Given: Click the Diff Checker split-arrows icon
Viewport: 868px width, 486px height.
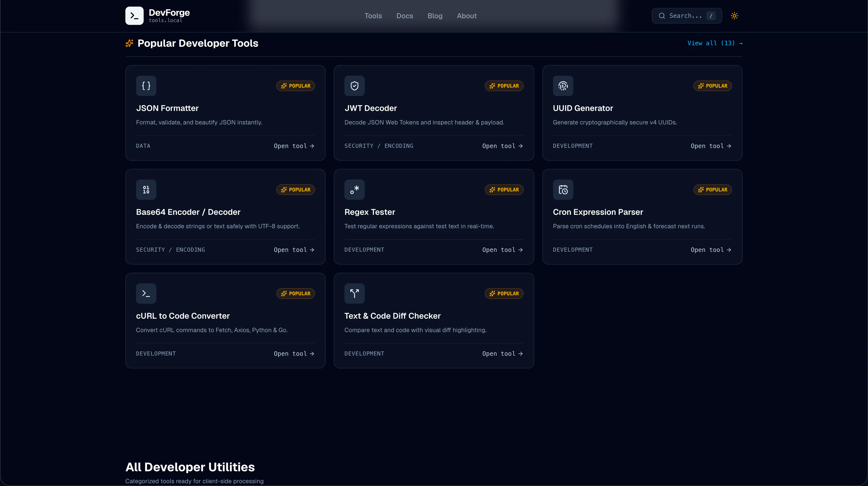Looking at the screenshot, I should [x=354, y=293].
